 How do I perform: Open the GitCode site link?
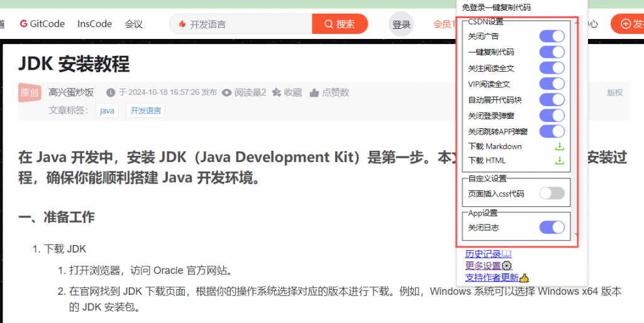click(x=42, y=24)
